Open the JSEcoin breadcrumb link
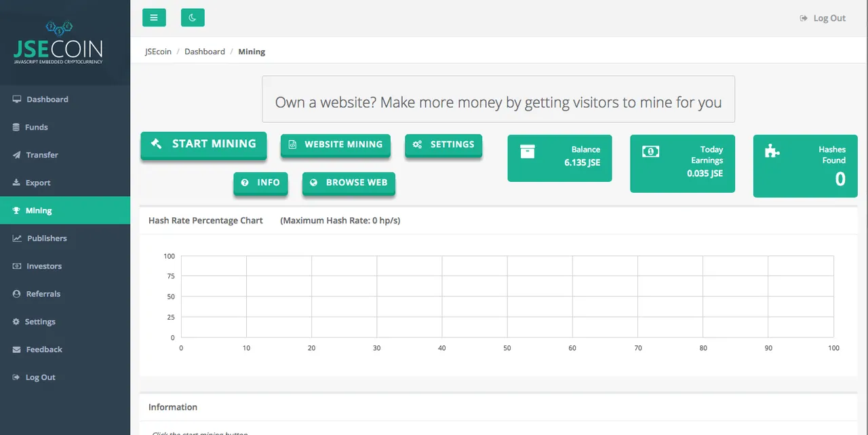The image size is (868, 435). coord(158,52)
